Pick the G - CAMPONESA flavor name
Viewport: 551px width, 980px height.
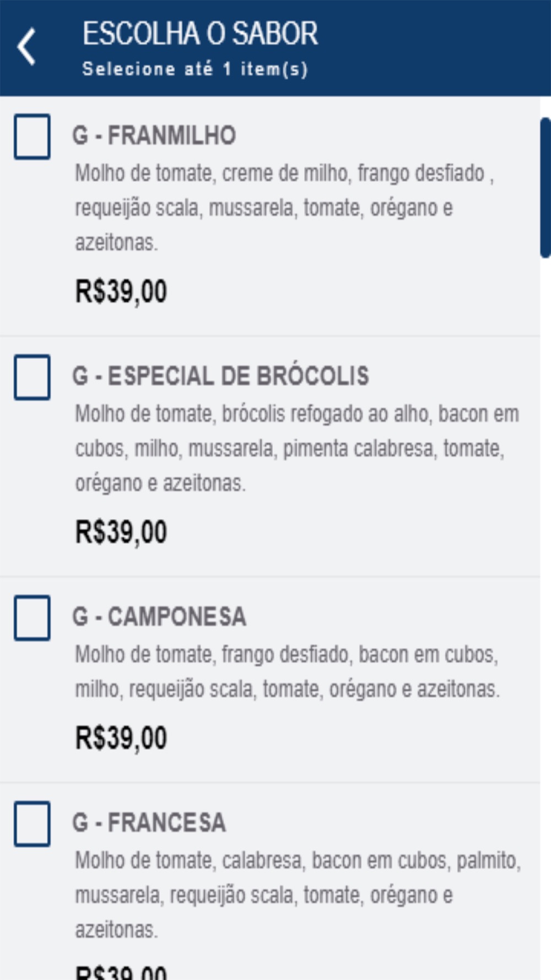159,616
